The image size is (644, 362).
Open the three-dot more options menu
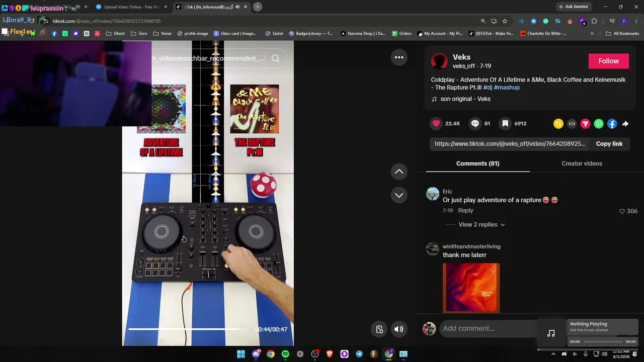tap(399, 57)
